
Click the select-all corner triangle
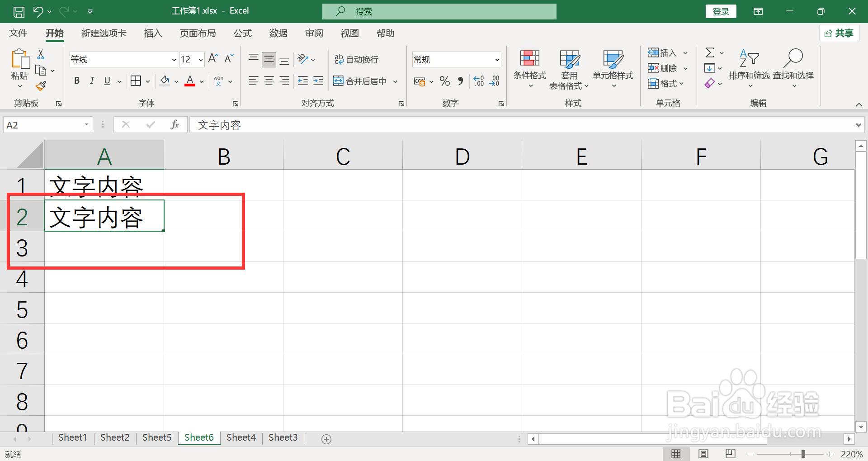click(x=30, y=156)
